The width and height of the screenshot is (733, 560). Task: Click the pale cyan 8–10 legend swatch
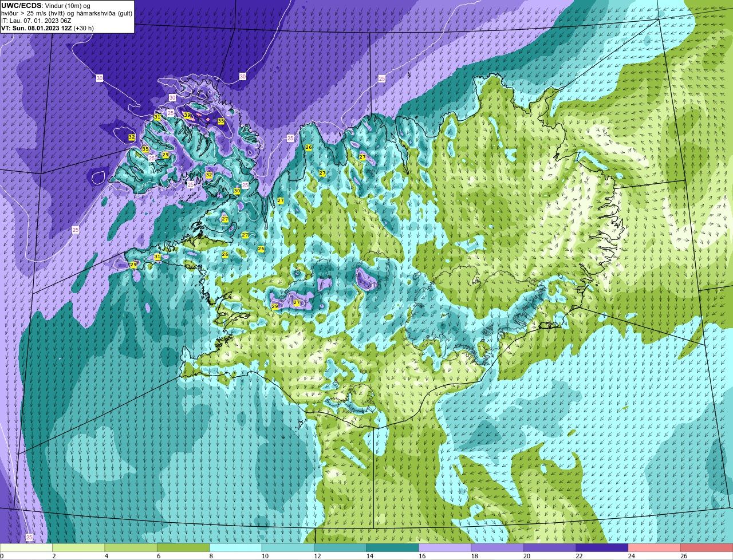point(236,547)
